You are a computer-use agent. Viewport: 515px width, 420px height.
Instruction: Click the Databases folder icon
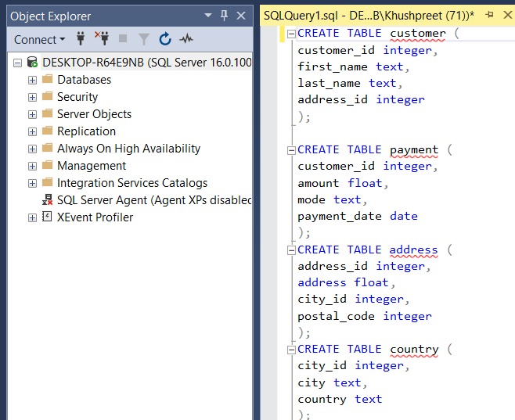point(47,79)
